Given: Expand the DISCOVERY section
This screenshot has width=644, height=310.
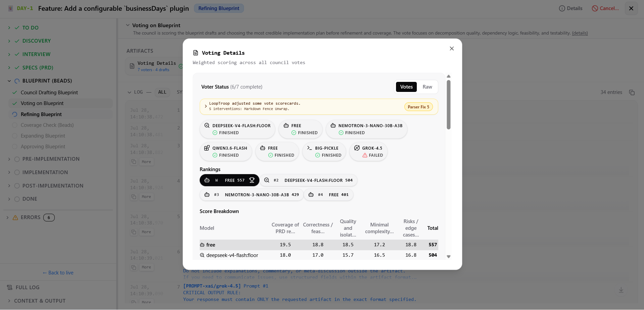Looking at the screenshot, I should coord(9,41).
